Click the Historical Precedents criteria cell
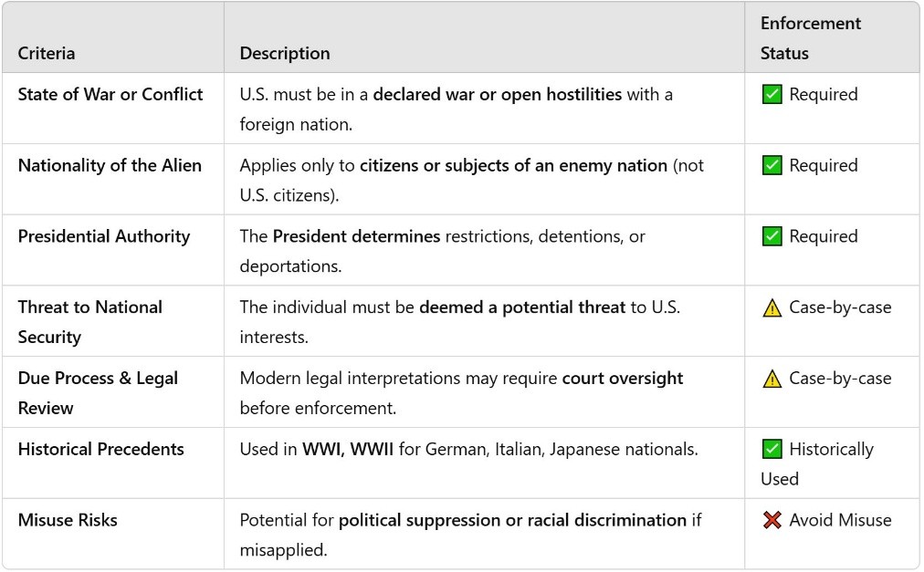Viewport: 924px width, 572px height. pyautogui.click(x=113, y=463)
